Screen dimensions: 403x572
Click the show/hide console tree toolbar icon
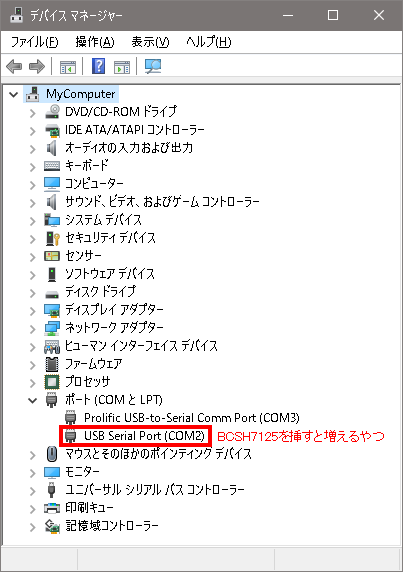tap(68, 67)
